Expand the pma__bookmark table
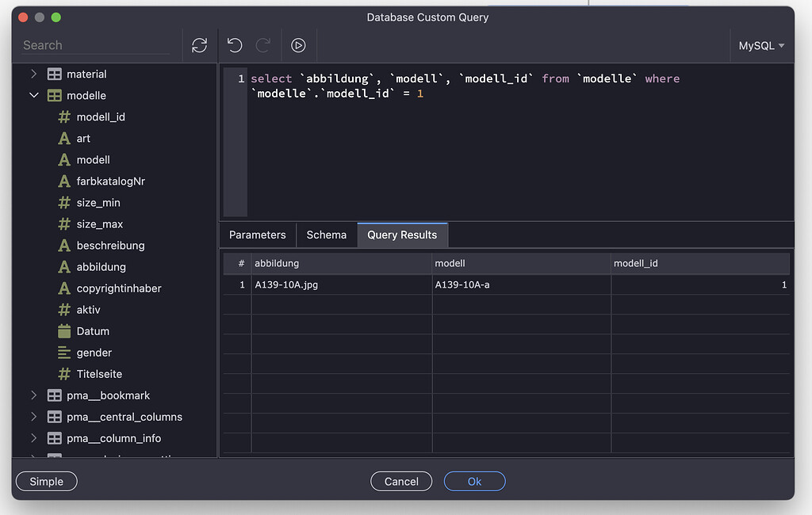Image resolution: width=812 pixels, height=515 pixels. (34, 395)
